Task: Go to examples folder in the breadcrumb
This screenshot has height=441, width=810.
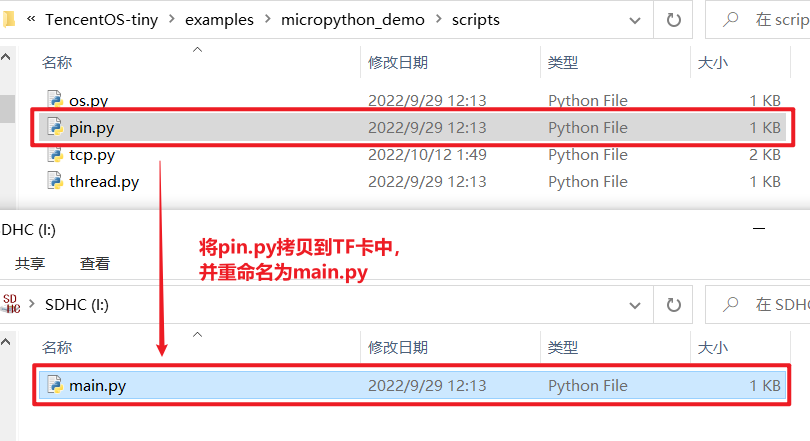Action: coord(220,20)
